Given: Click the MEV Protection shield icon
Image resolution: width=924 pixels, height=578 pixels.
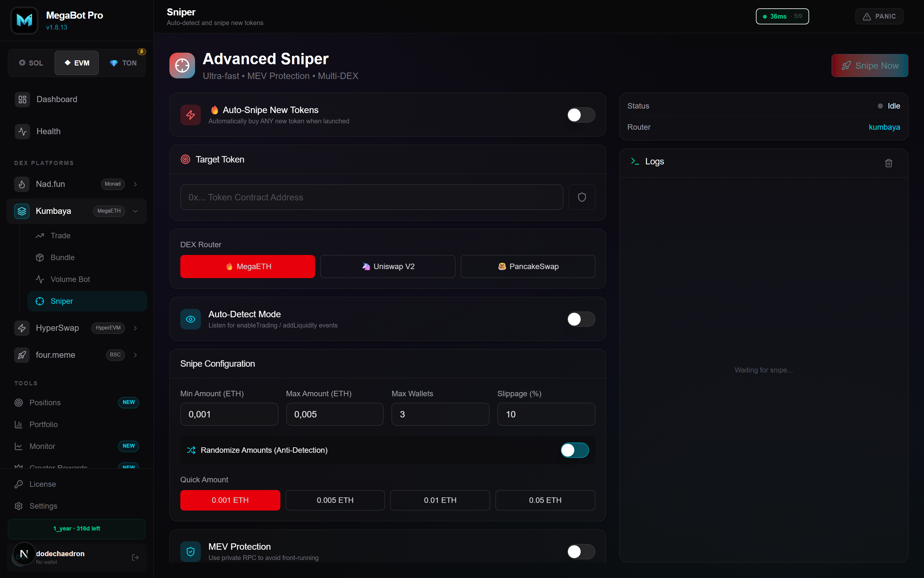Looking at the screenshot, I should 191,551.
